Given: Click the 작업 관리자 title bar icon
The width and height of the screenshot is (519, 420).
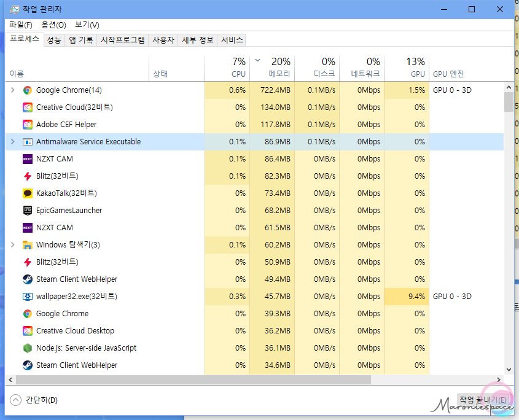Looking at the screenshot, I should pos(14,10).
